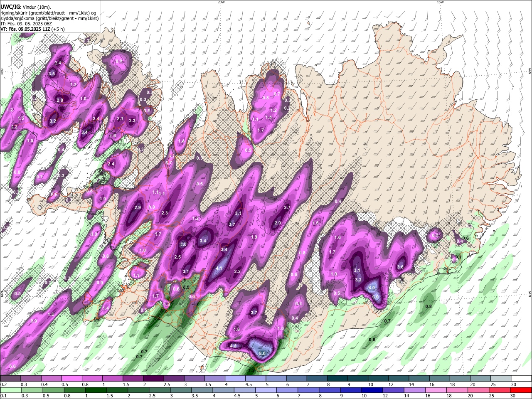Click the 2.8 value in the Westfjords
532x399 pixels.
[x=60, y=100]
